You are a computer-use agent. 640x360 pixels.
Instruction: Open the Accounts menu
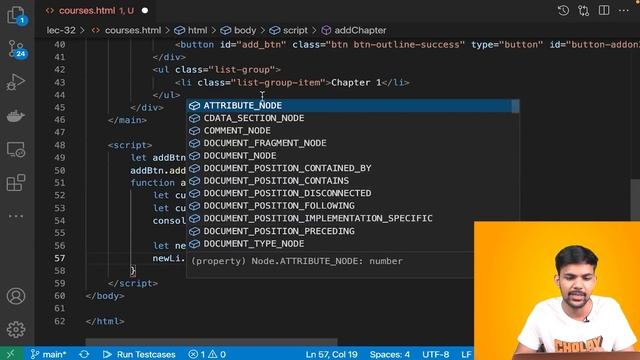coord(16,296)
